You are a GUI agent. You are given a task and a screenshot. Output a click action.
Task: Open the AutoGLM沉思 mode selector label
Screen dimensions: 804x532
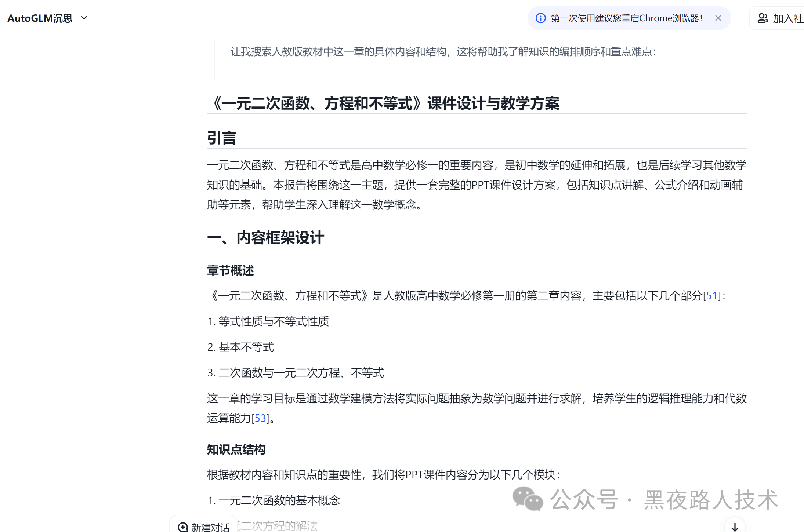40,18
